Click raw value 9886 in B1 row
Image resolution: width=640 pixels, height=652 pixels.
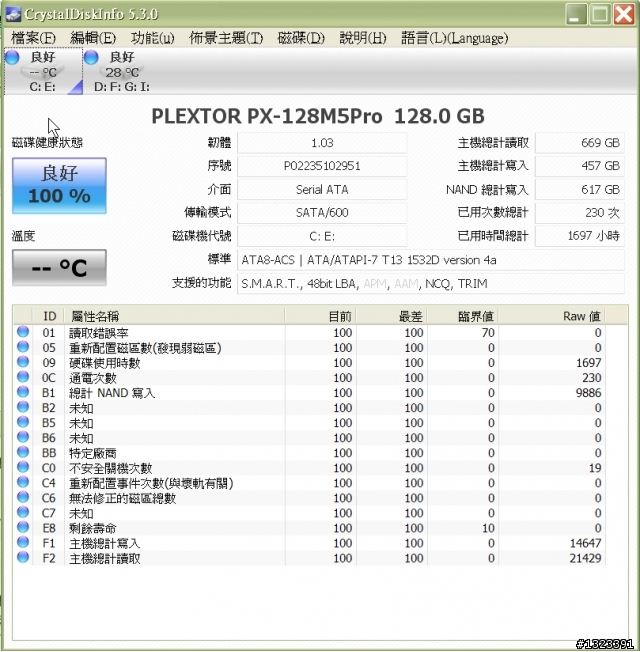(x=588, y=393)
